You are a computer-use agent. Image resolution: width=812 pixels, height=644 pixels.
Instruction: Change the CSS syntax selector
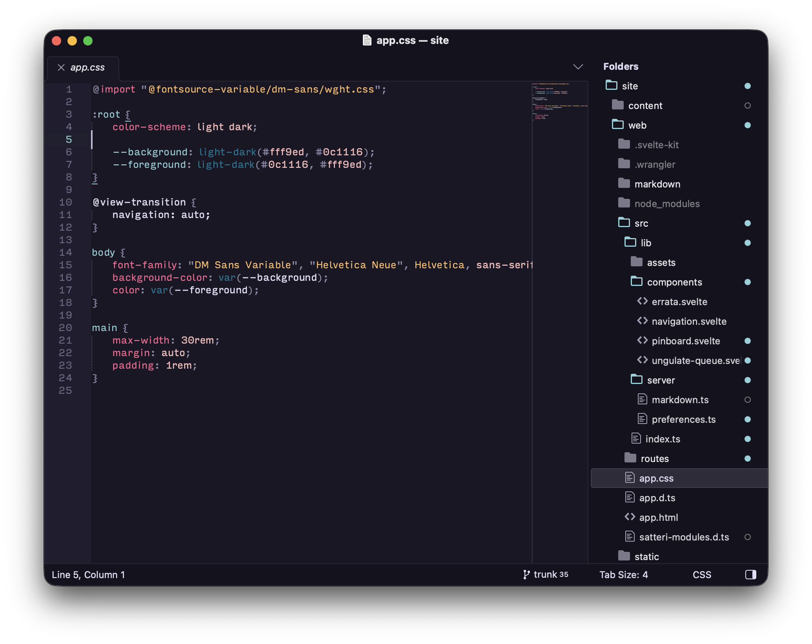(x=702, y=575)
